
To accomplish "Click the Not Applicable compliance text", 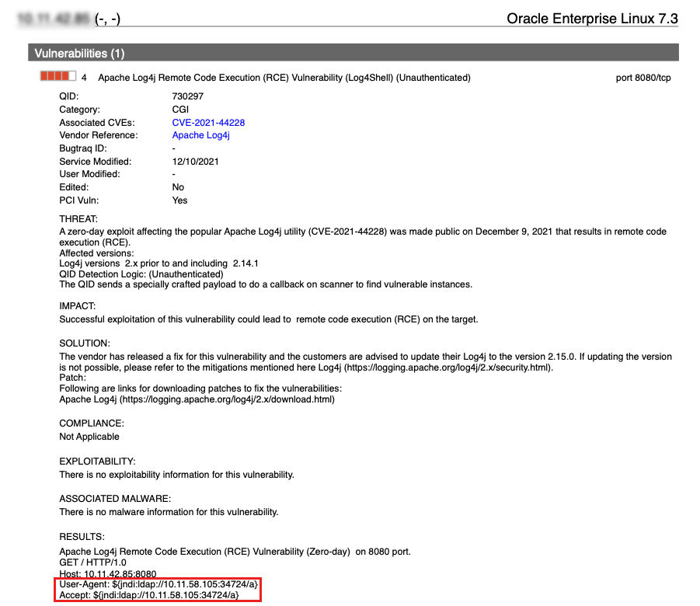I will pos(89,437).
